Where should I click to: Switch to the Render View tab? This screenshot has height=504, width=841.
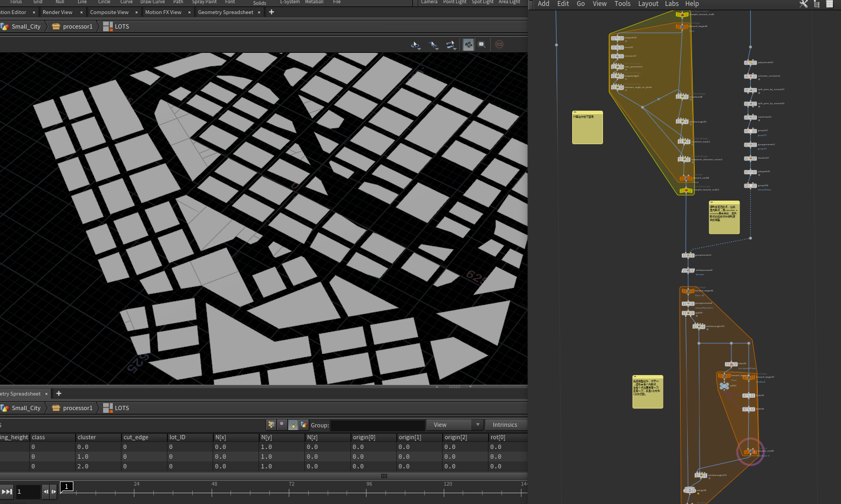pyautogui.click(x=57, y=12)
